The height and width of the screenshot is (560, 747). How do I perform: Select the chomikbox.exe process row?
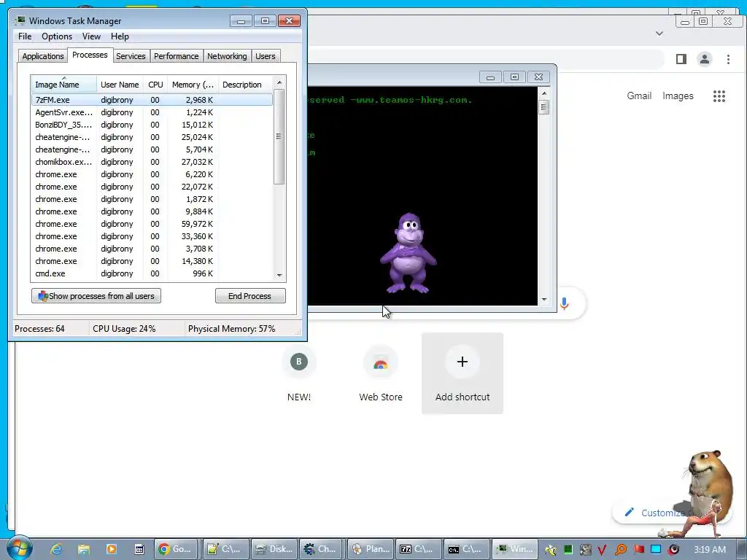[x=152, y=162]
